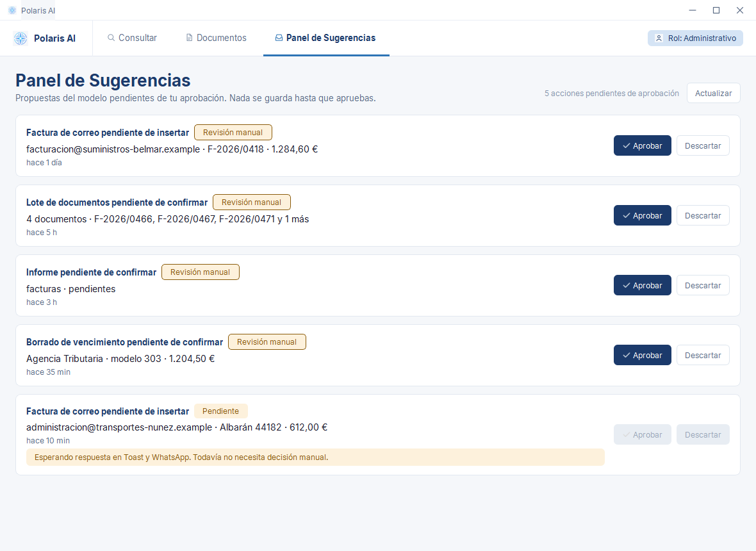Screen dimensions: 756x551
Task: Click the Propuestas del modelo pendientes subtitle
Action: pos(195,98)
